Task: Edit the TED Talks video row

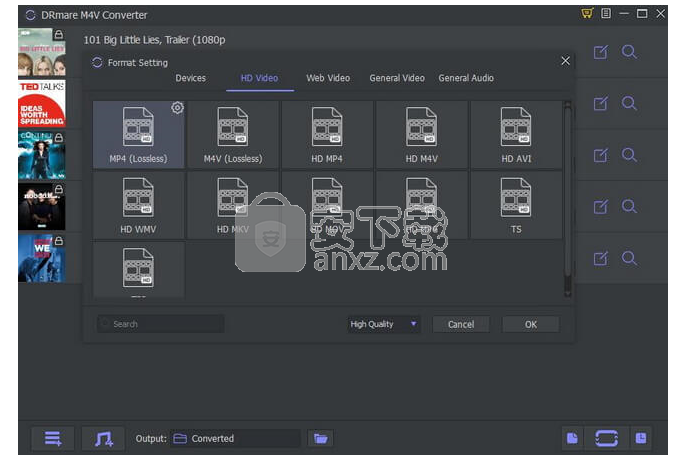Action: 601,104
